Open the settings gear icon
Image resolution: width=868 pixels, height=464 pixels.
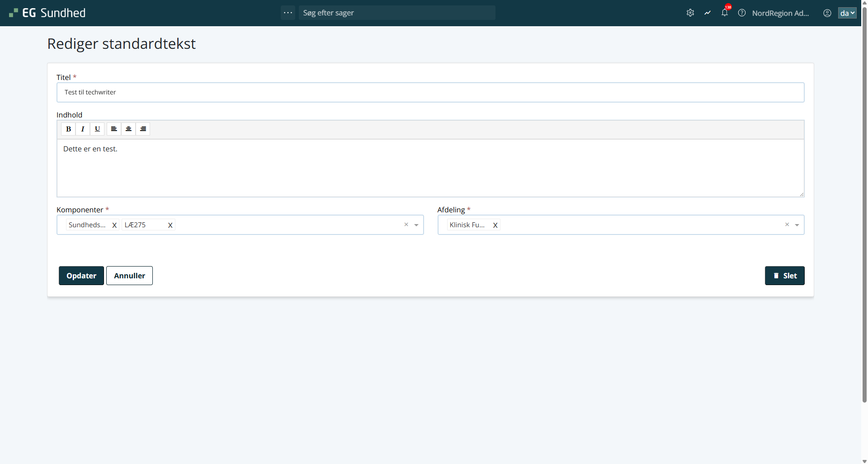click(690, 13)
